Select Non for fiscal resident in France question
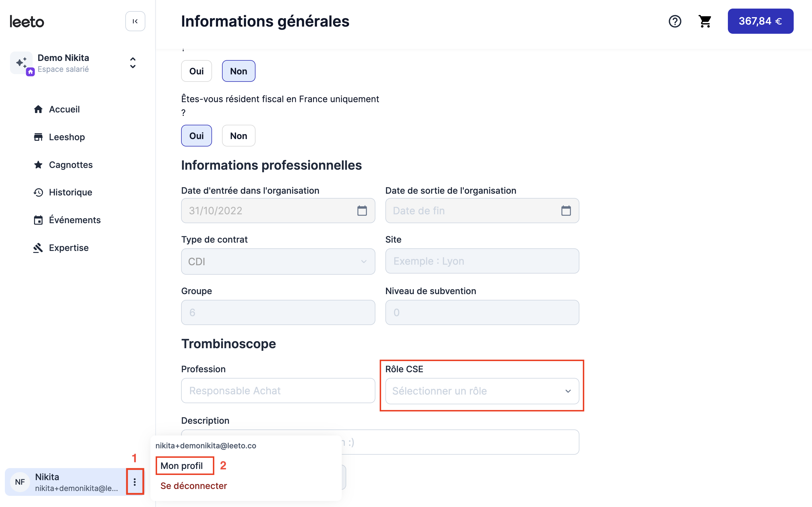 tap(238, 136)
